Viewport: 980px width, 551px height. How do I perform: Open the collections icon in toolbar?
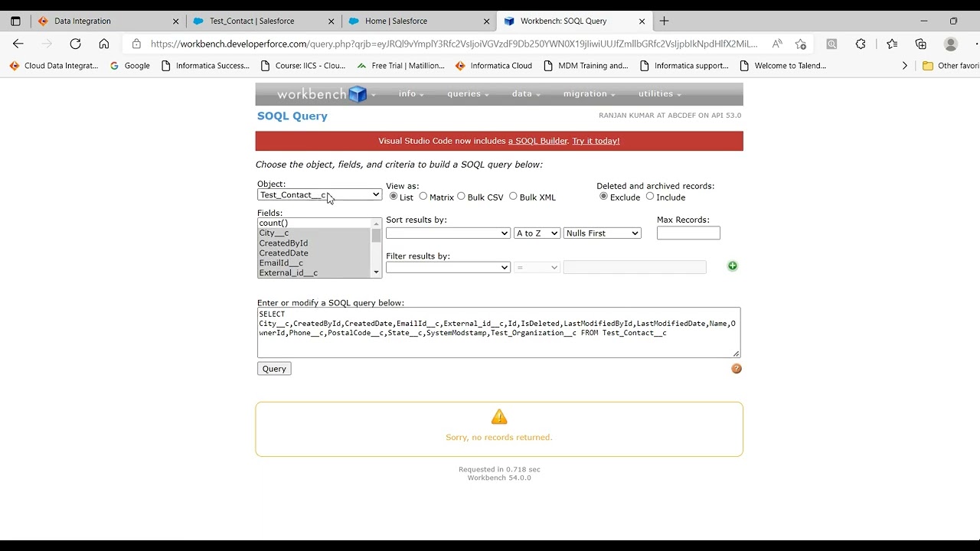click(x=921, y=44)
